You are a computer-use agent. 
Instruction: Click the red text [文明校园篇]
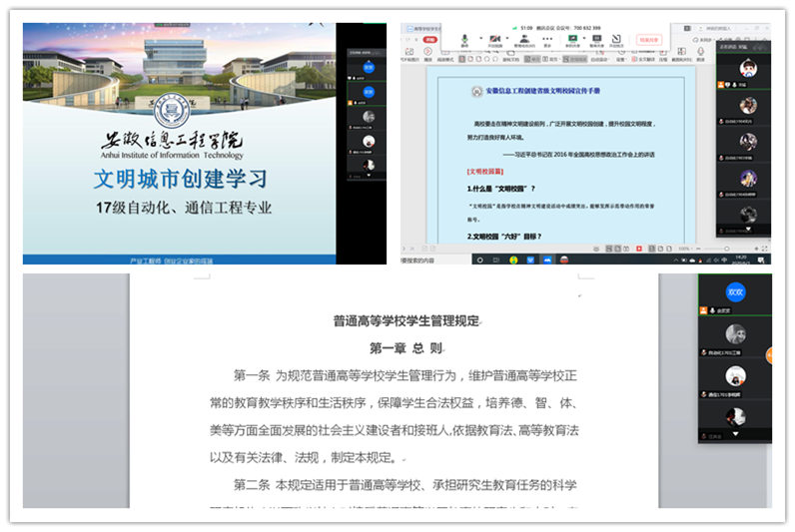(484, 172)
